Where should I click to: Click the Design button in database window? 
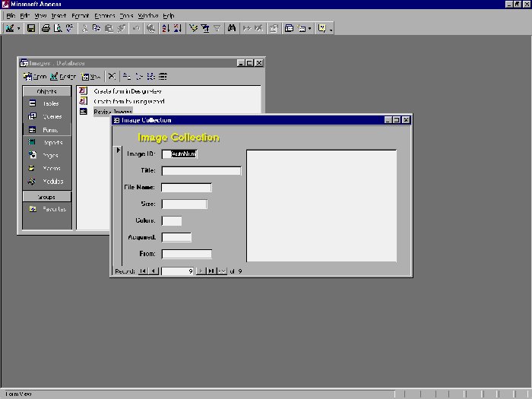pyautogui.click(x=63, y=76)
